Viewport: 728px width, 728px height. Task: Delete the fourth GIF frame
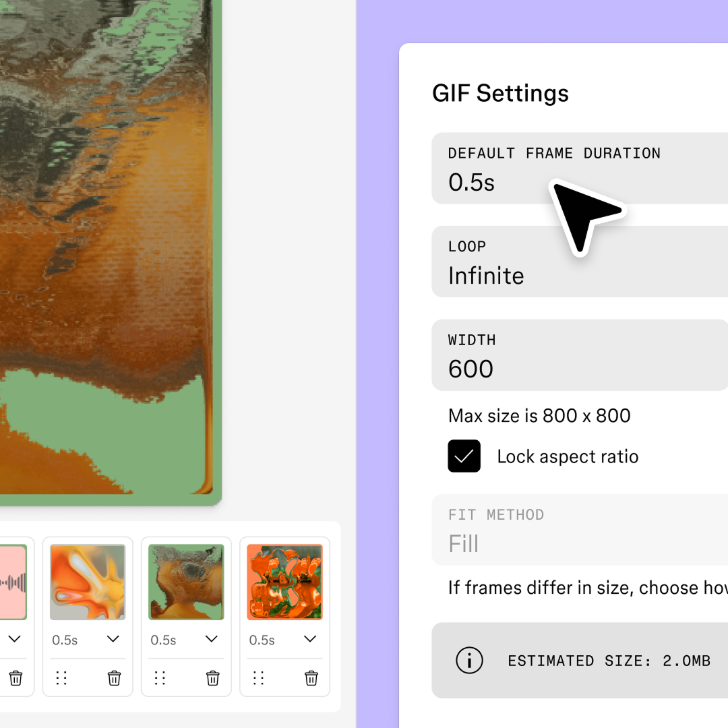point(311,678)
